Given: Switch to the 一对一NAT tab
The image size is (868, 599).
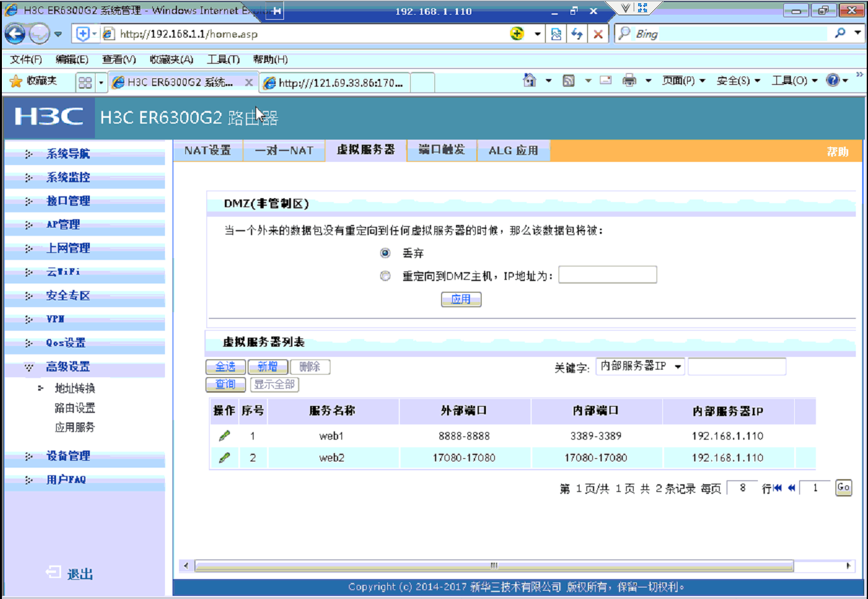Looking at the screenshot, I should 284,150.
